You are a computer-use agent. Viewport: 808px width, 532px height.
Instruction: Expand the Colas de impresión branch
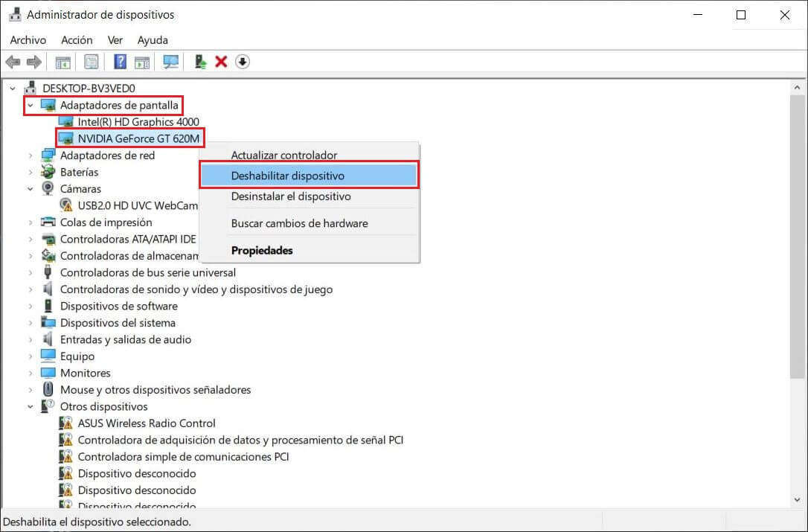(31, 222)
